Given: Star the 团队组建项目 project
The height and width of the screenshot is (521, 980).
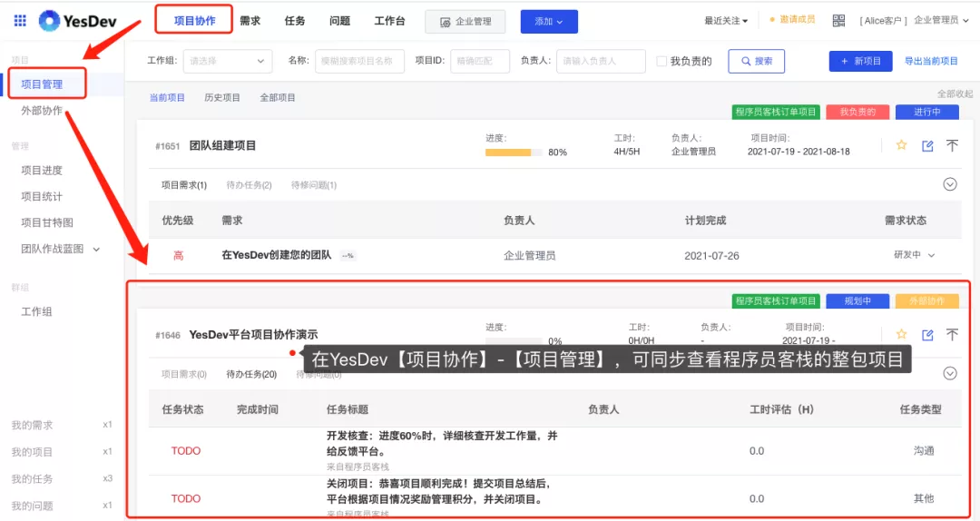Looking at the screenshot, I should coord(901,145).
